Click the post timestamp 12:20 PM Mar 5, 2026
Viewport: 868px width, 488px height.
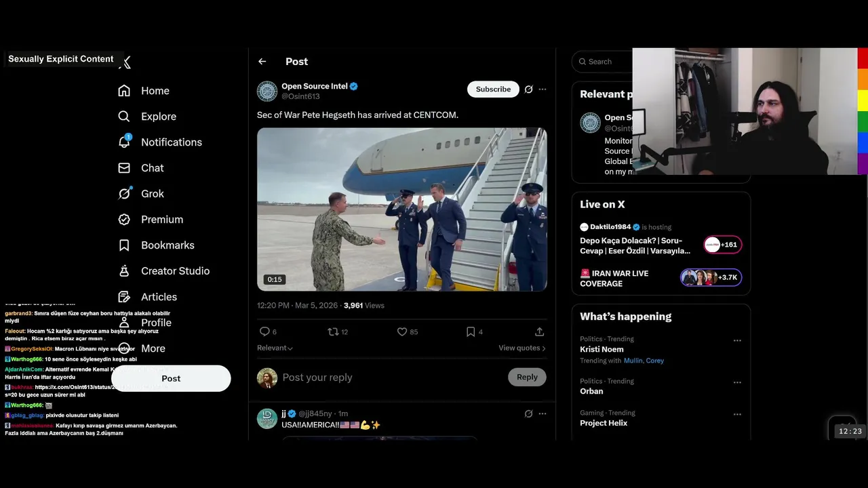(297, 306)
